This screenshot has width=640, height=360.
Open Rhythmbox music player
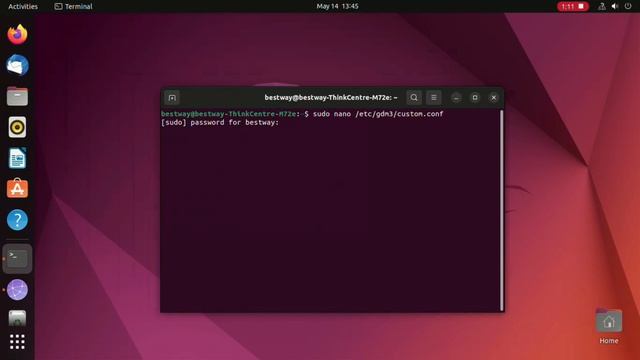[17, 127]
